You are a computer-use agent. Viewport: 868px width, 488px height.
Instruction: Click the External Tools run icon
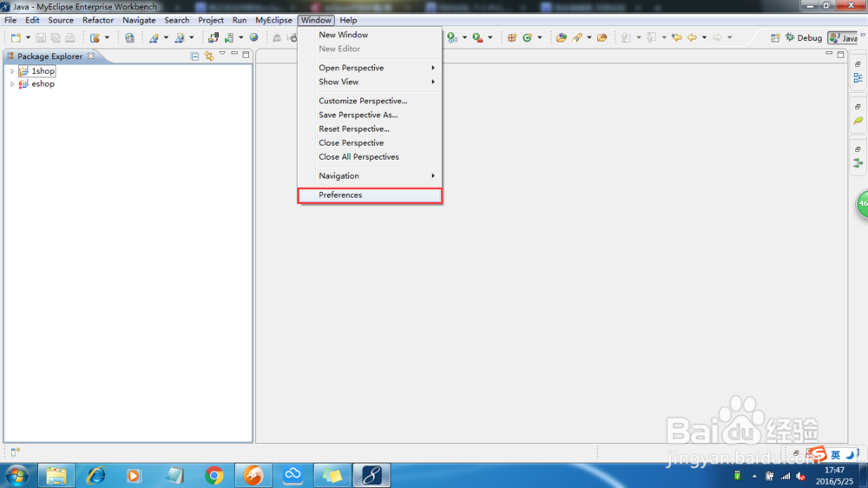click(x=477, y=37)
